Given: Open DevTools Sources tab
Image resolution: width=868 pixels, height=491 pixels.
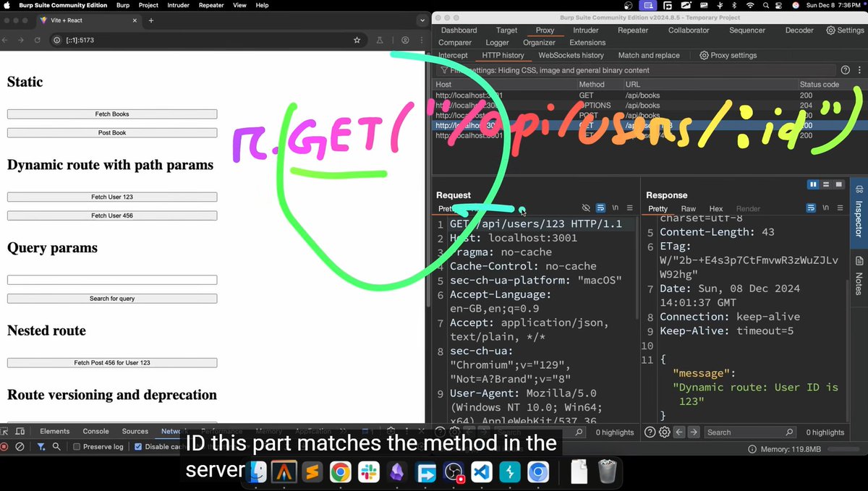Looking at the screenshot, I should [x=135, y=431].
